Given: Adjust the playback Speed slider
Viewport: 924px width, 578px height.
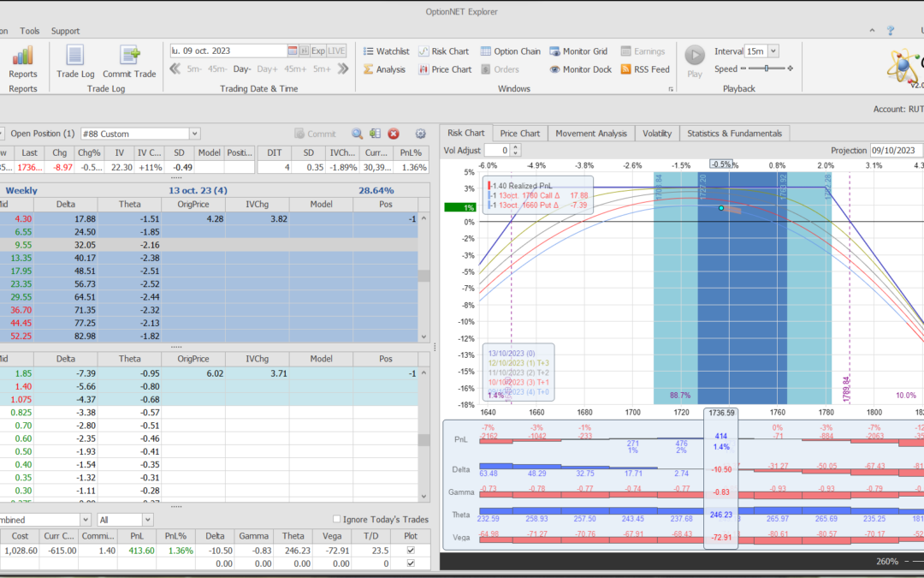Looking at the screenshot, I should pos(767,69).
